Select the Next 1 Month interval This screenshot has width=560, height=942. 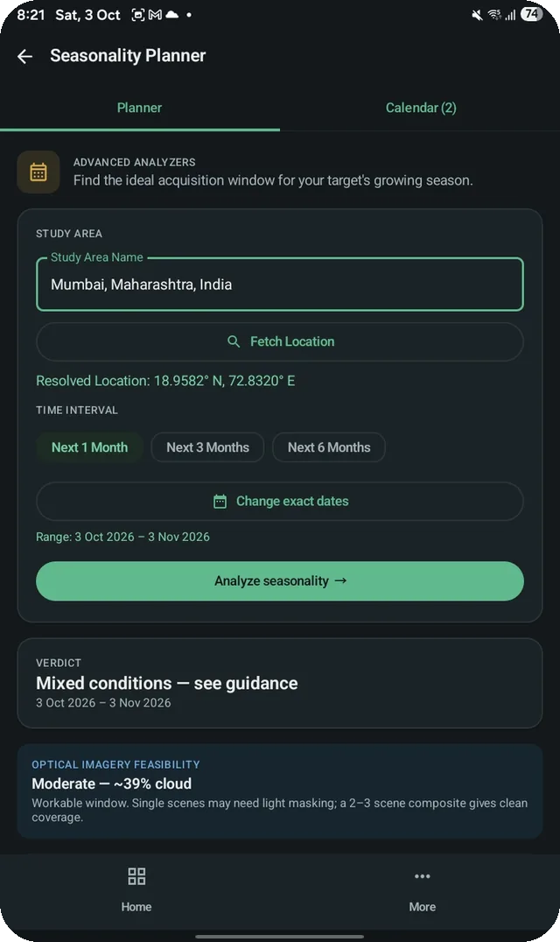[x=89, y=447]
